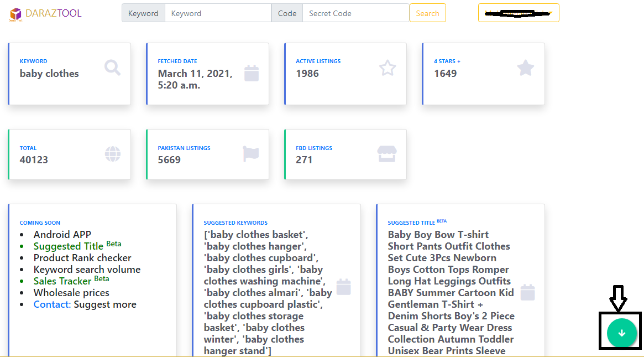644x357 pixels.
Task: Click the Secret Code input field
Action: pyautogui.click(x=355, y=13)
